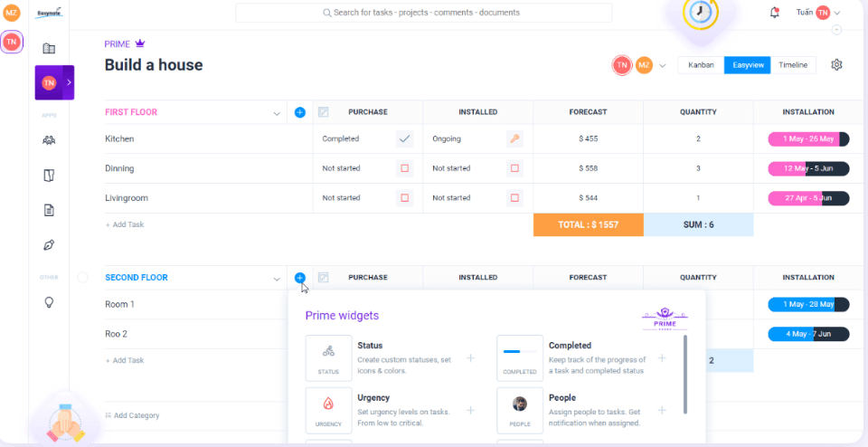Screen dimensions: 868x447
Task: Open the book app icon in sidebar
Action: point(49,176)
